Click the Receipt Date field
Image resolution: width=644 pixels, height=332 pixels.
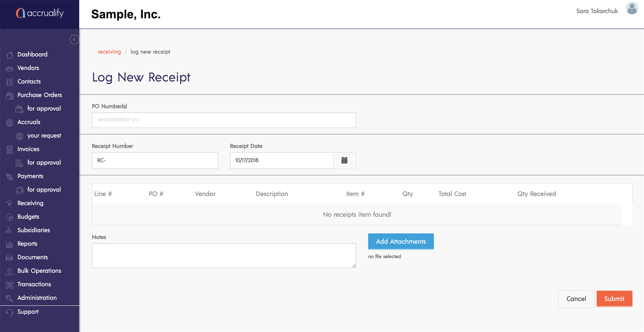click(x=282, y=161)
